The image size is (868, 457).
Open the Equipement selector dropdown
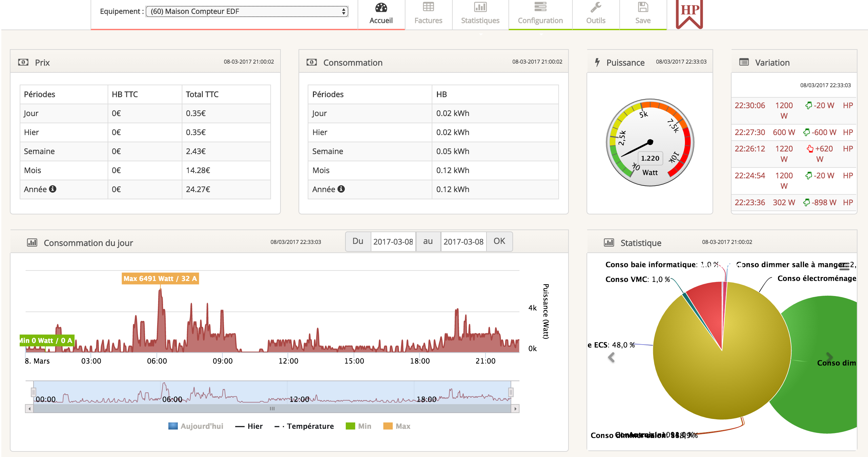pyautogui.click(x=247, y=11)
